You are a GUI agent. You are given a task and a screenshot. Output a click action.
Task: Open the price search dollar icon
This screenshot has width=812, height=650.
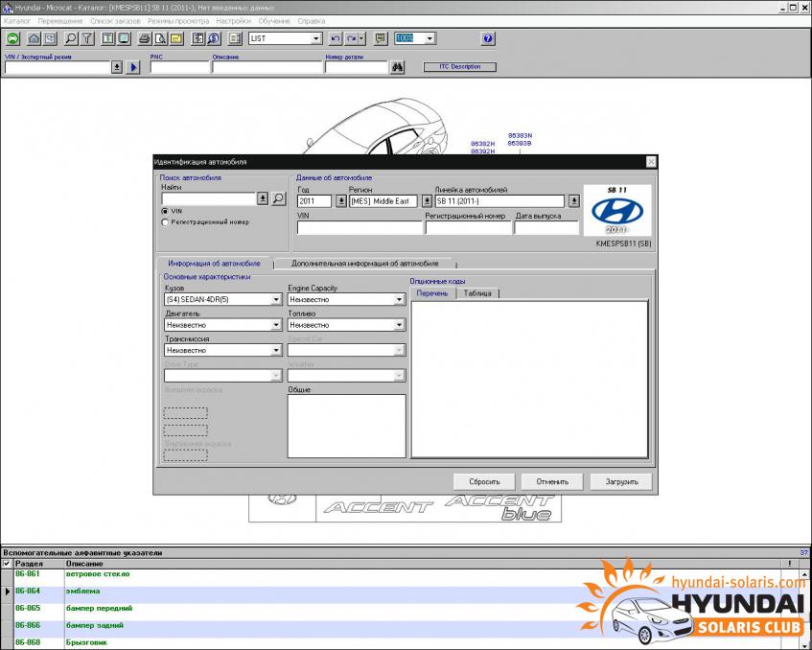[x=214, y=38]
